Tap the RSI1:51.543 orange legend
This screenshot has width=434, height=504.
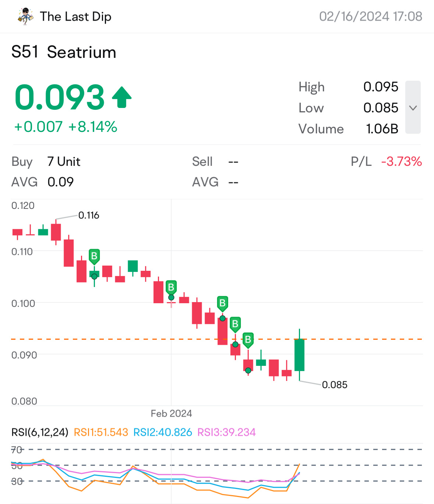point(101,432)
